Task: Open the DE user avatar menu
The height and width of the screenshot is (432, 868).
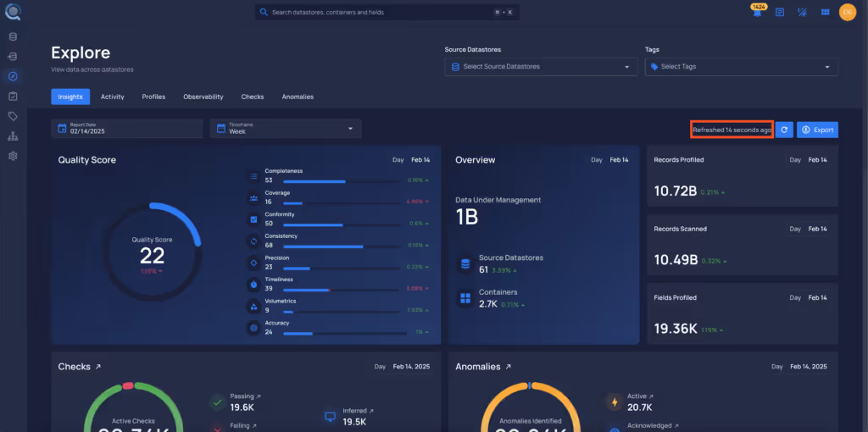Action: pos(848,12)
